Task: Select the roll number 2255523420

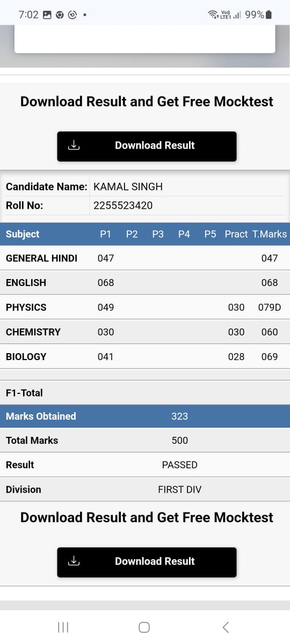Action: tap(123, 206)
